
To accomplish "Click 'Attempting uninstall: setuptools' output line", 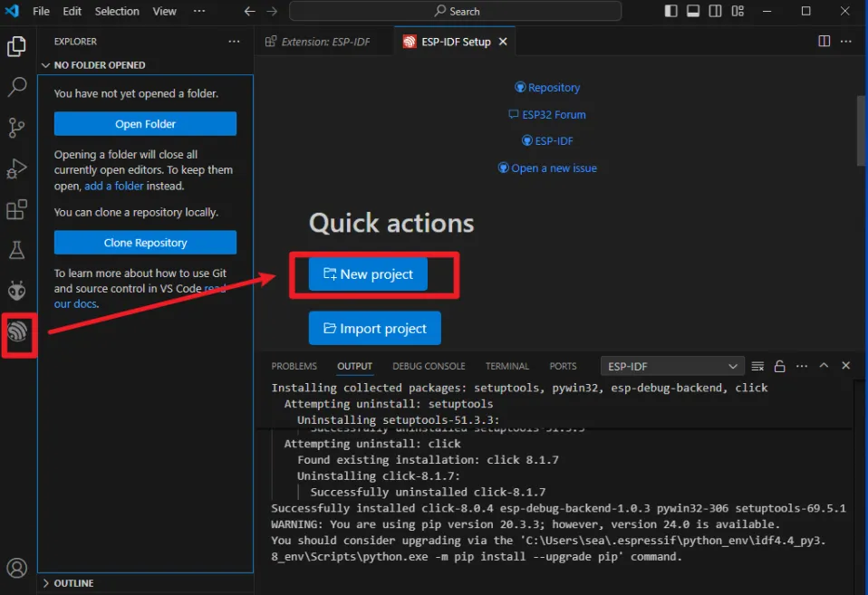I will pyautogui.click(x=388, y=404).
